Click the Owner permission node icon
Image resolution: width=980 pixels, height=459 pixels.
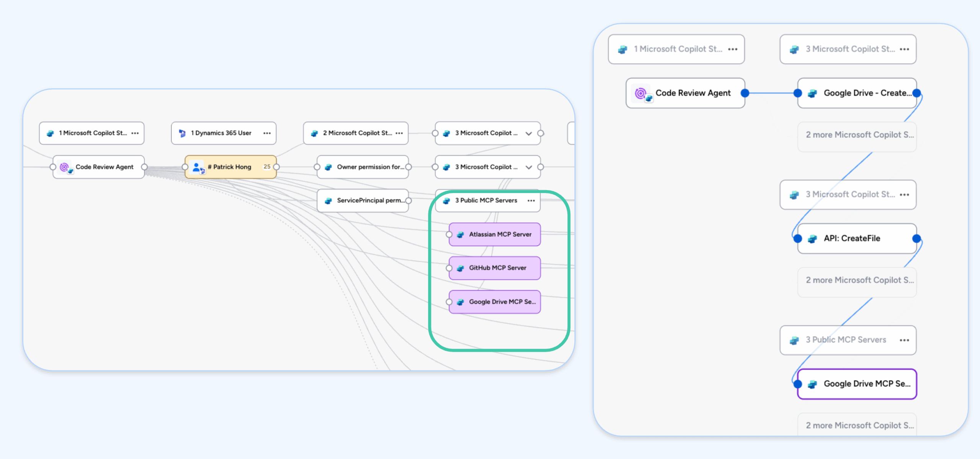click(328, 167)
